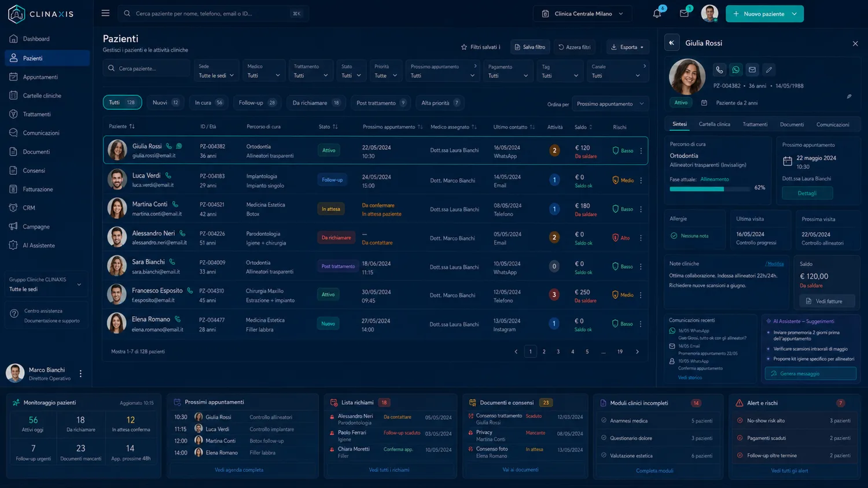The image size is (868, 488).
Task: Open Stato filter dropdown
Action: pyautogui.click(x=351, y=71)
